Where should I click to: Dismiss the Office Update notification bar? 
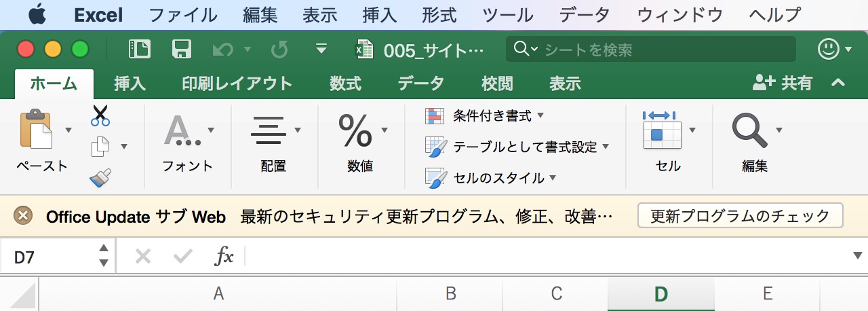(23, 216)
